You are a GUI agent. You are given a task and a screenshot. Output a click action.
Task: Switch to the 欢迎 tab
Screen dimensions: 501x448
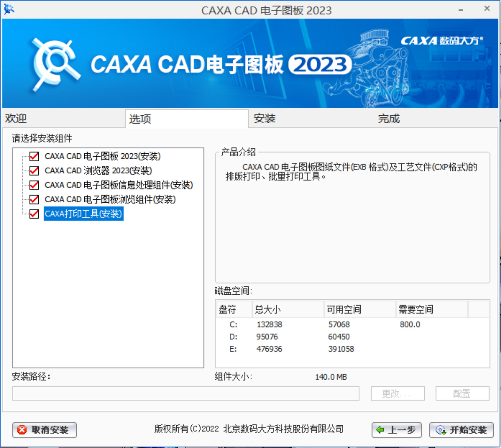[16, 119]
